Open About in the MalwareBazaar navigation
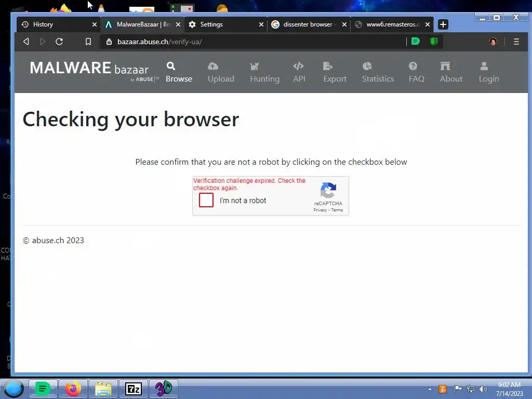Viewport: 532px width, 399px height. (x=451, y=72)
